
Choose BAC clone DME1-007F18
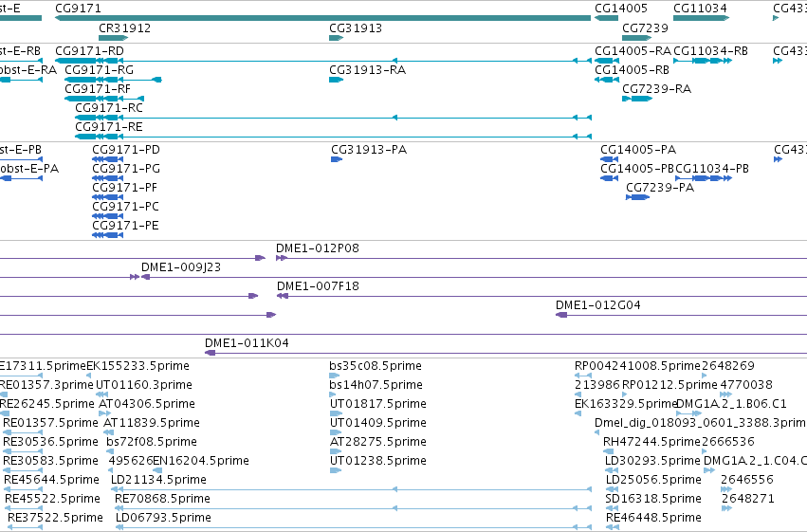(x=318, y=286)
